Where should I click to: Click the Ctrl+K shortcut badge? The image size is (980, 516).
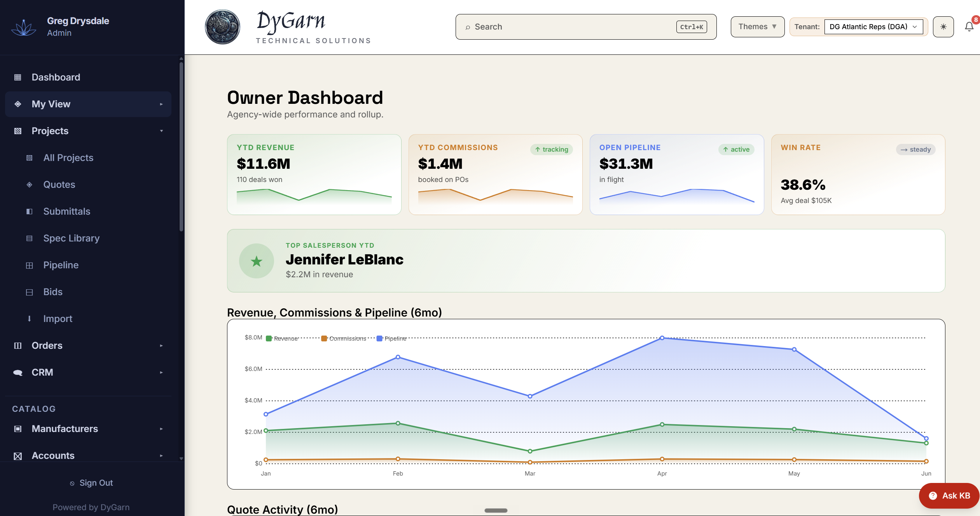tap(692, 27)
